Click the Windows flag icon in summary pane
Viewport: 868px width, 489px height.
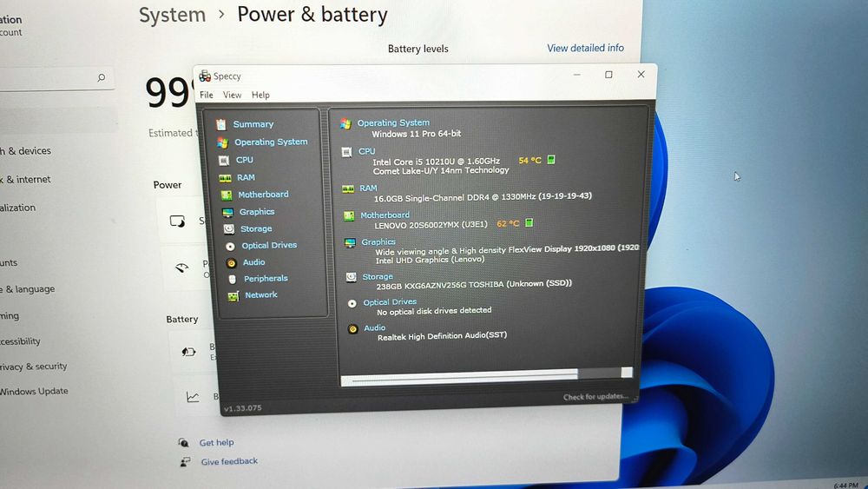click(346, 124)
